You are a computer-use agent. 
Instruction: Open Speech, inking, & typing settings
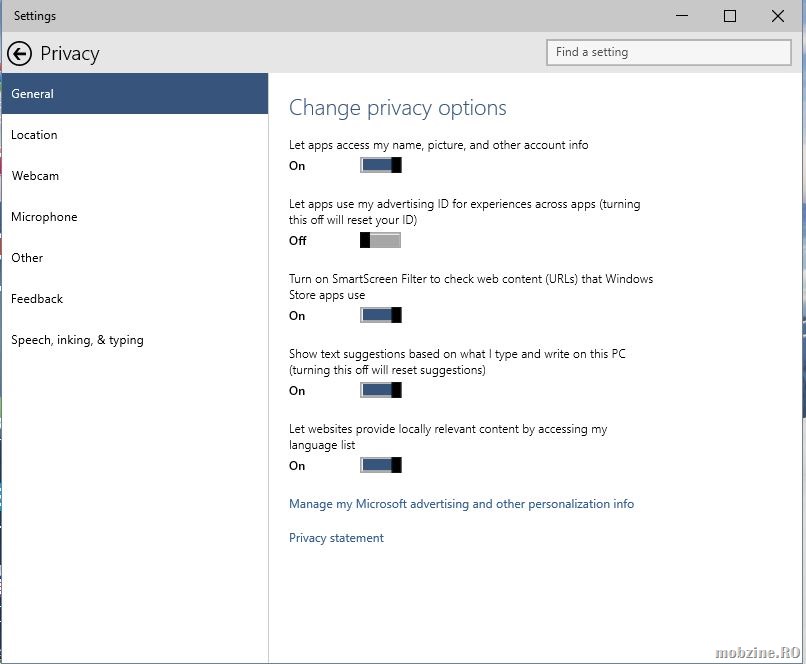[77, 340]
